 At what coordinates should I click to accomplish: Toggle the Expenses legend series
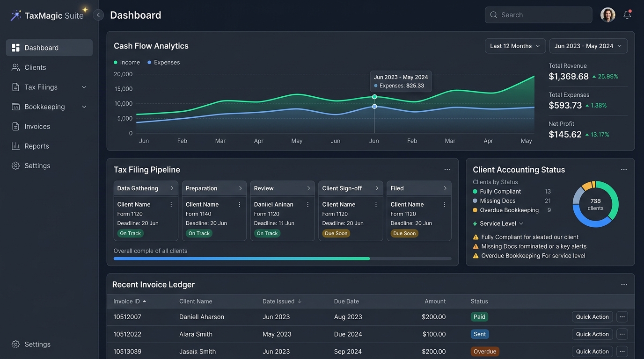pyautogui.click(x=163, y=62)
